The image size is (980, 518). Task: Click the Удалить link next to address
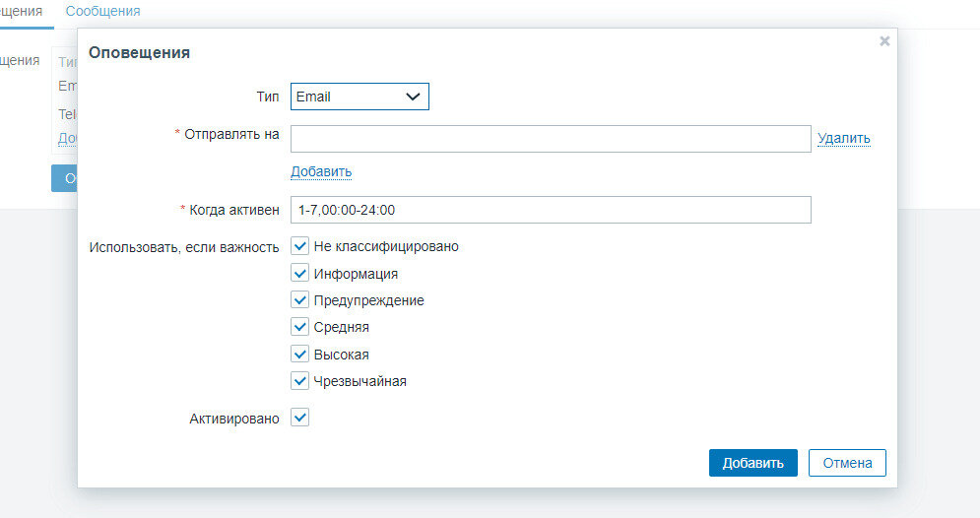tap(843, 139)
